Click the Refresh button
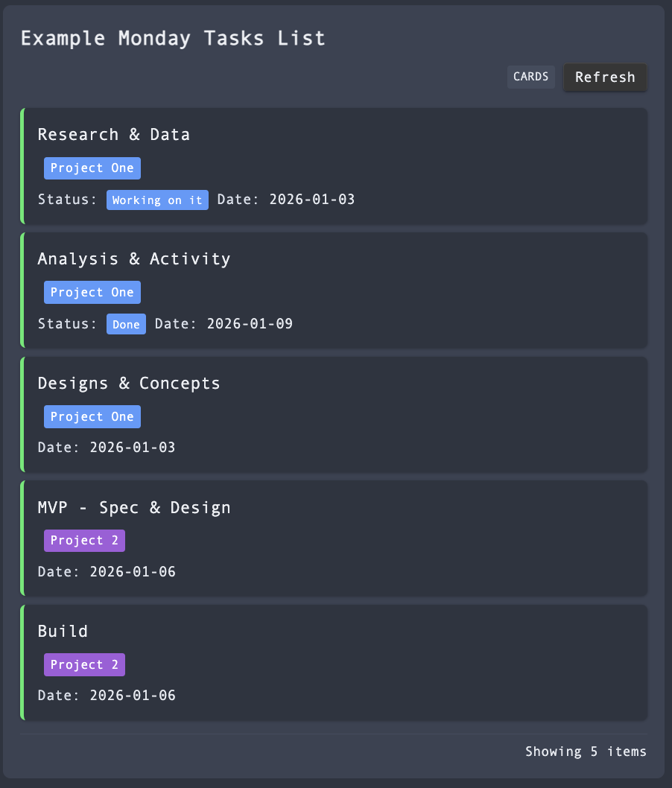 (x=605, y=77)
